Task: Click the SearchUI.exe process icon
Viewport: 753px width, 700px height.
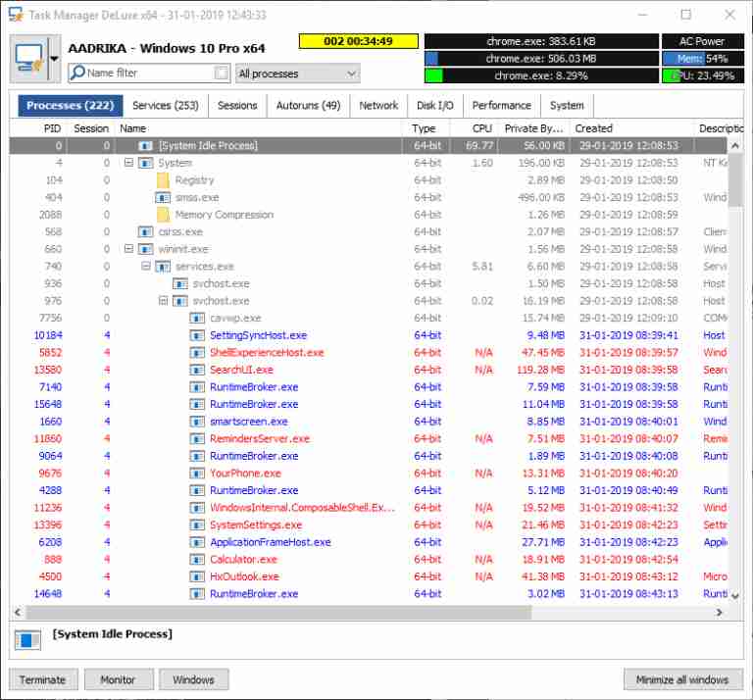Action: (197, 370)
